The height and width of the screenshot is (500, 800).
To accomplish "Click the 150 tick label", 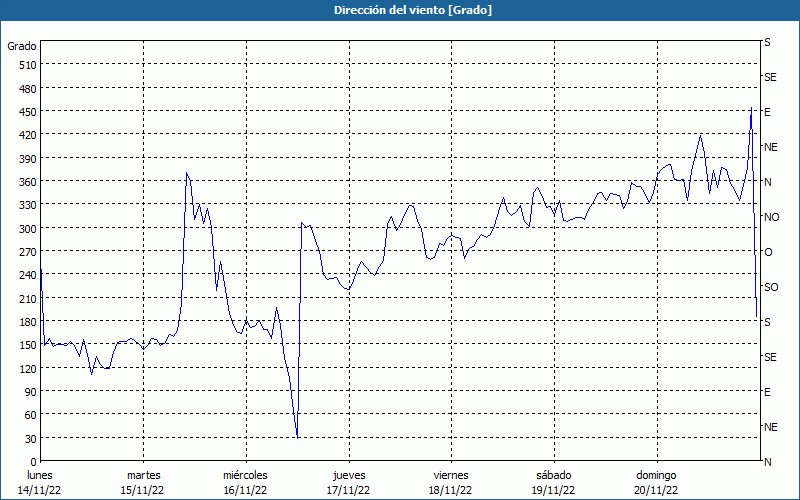I will click(x=28, y=345).
